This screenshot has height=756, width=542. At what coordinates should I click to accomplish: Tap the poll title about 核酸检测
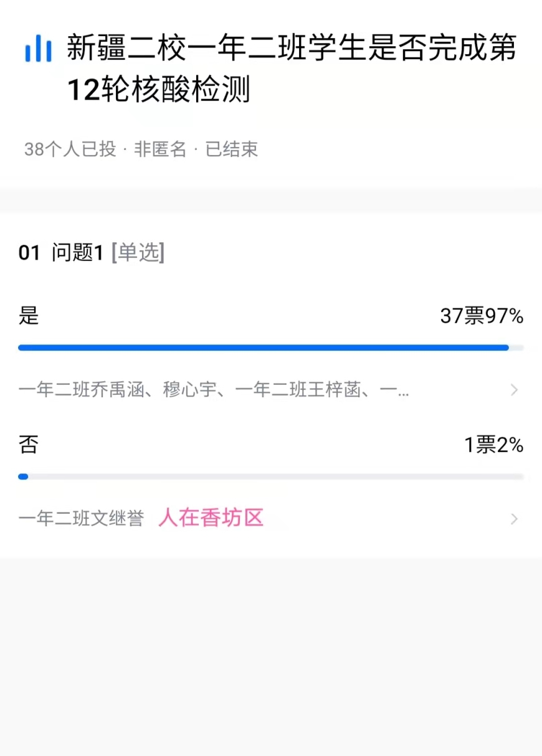(291, 69)
